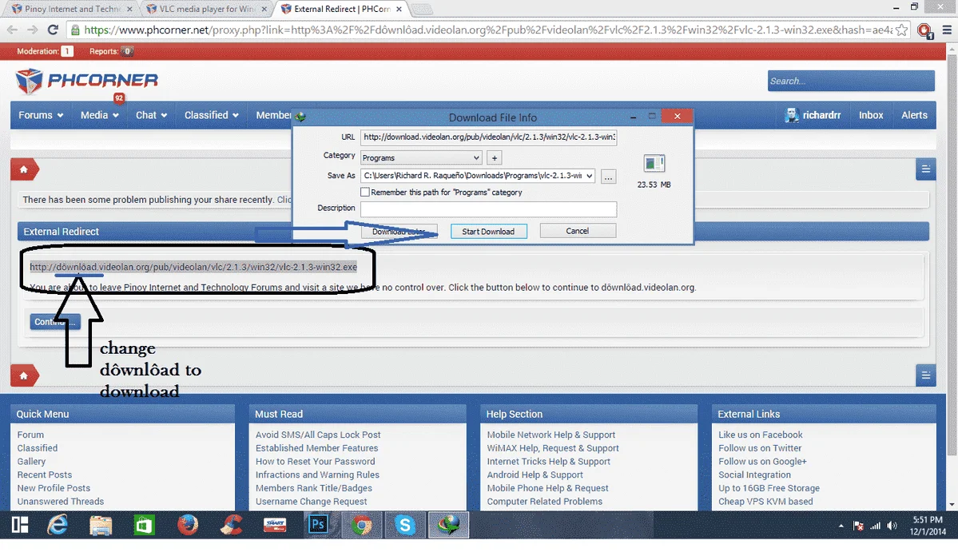958x560 pixels.
Task: Click the richardrr username link
Action: (821, 115)
